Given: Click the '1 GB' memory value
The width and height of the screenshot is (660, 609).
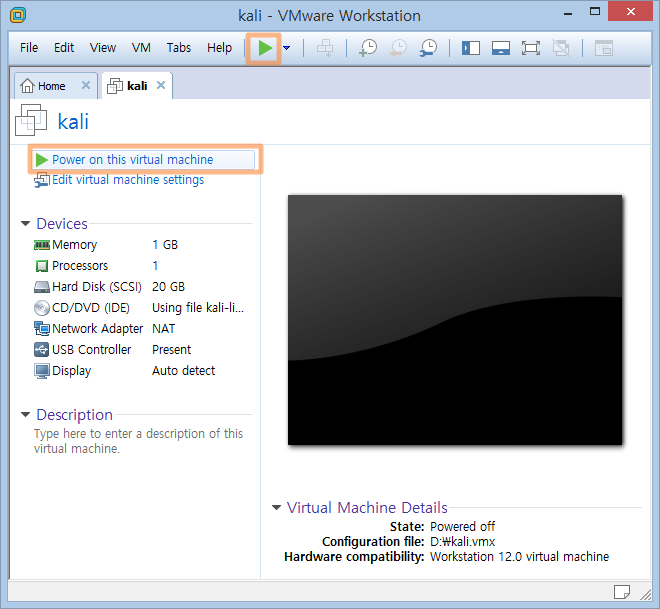Looking at the screenshot, I should tap(165, 245).
